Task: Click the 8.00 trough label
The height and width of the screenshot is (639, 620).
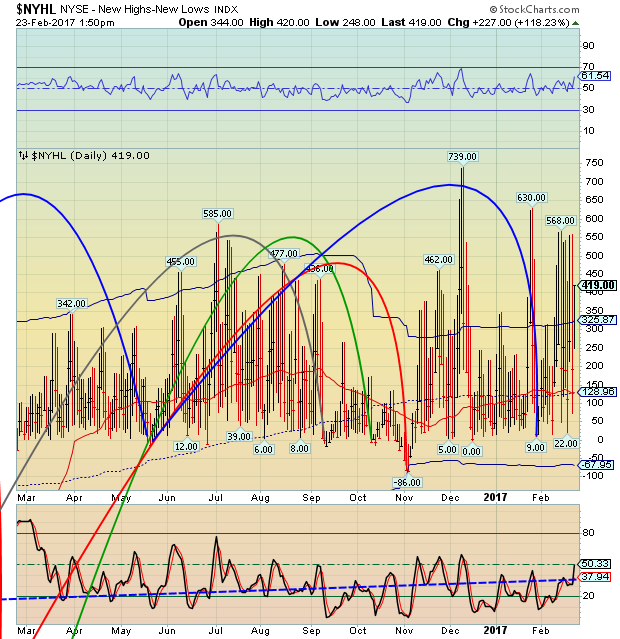Action: [x=299, y=449]
